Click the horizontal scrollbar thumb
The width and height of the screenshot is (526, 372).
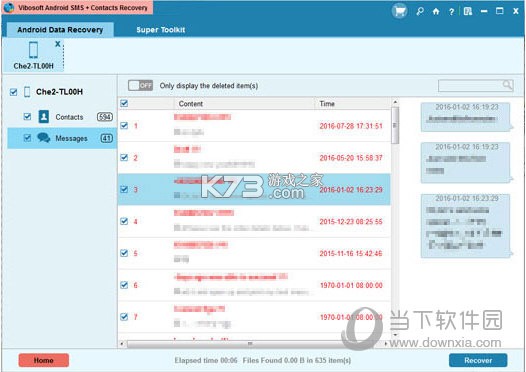250,344
